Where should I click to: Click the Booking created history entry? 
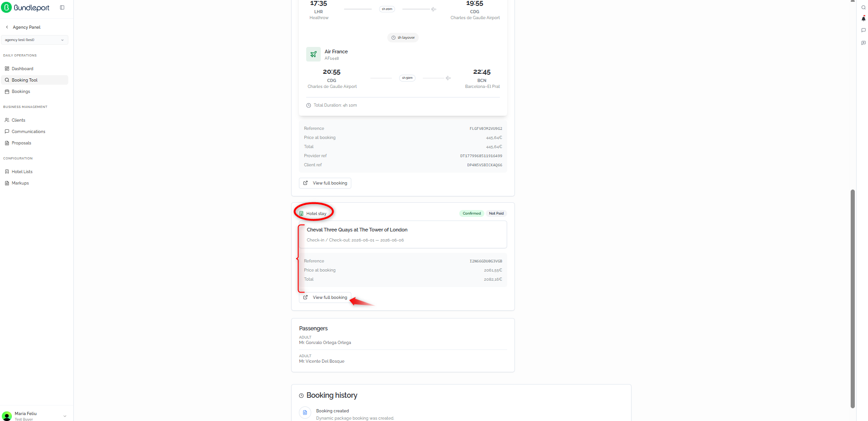tap(355, 414)
